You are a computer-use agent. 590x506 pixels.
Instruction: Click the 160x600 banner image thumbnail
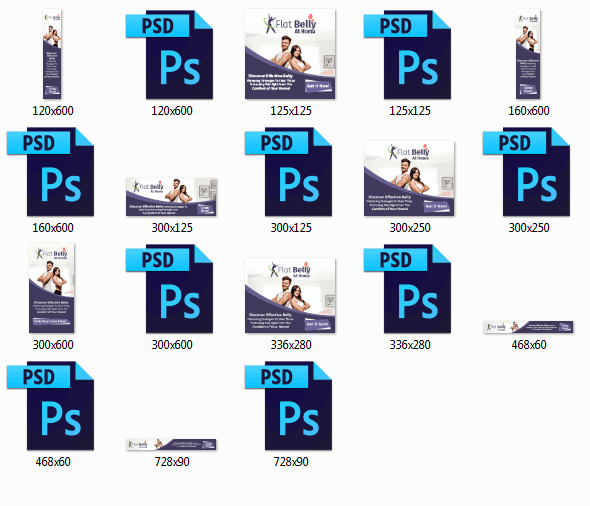click(528, 55)
